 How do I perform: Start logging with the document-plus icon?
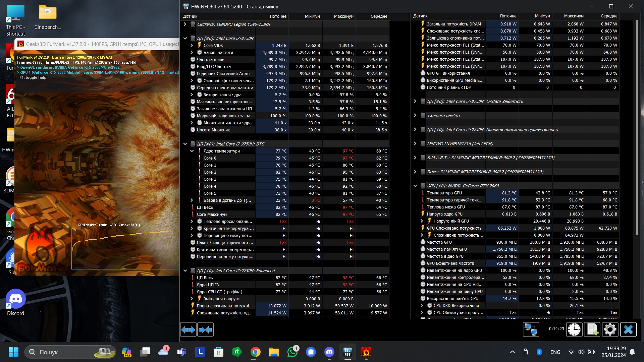pyautogui.click(x=592, y=329)
